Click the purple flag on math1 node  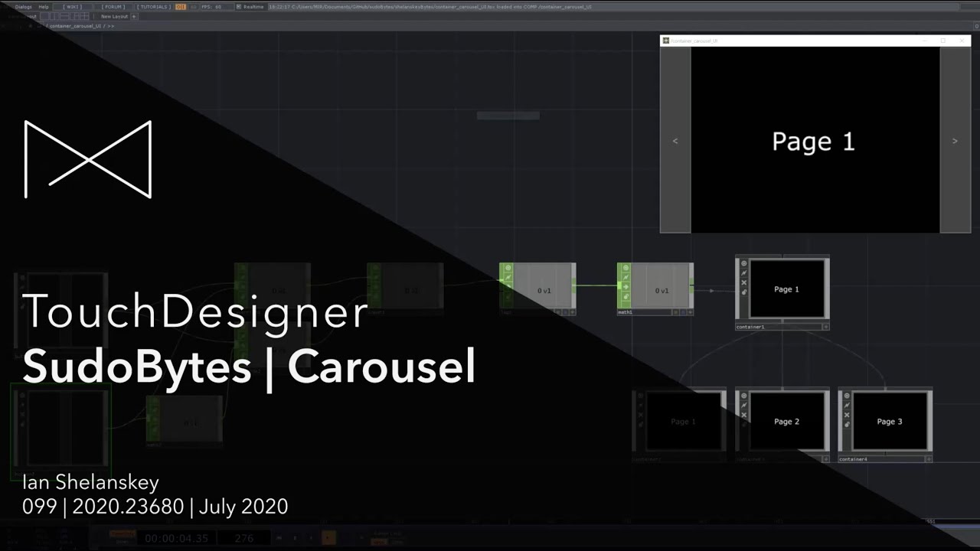(684, 312)
